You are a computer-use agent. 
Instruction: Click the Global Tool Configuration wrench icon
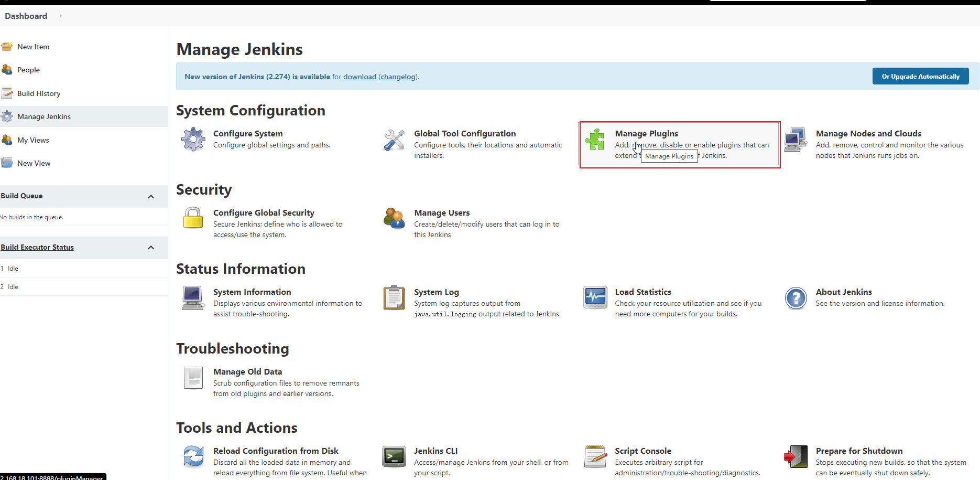pyautogui.click(x=394, y=140)
